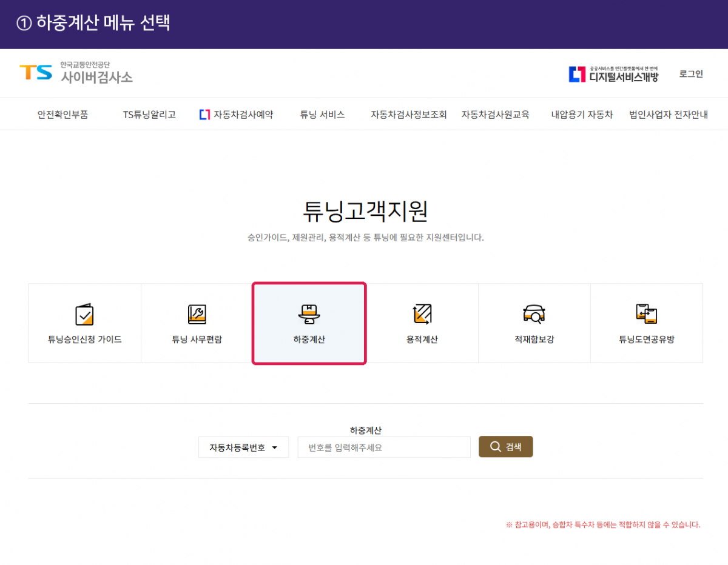Click the 튜닝승인신청 가이드 label
The width and height of the screenshot is (728, 565).
84,339
